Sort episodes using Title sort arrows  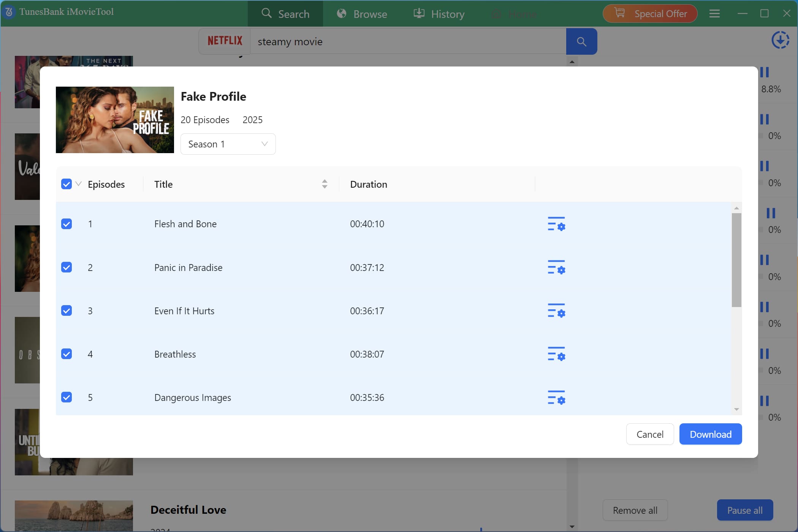click(x=325, y=184)
